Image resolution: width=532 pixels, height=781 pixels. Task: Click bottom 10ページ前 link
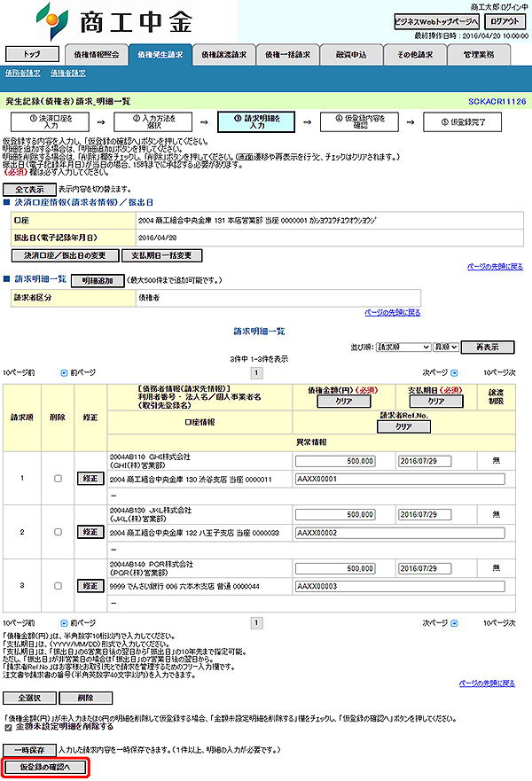(19, 623)
